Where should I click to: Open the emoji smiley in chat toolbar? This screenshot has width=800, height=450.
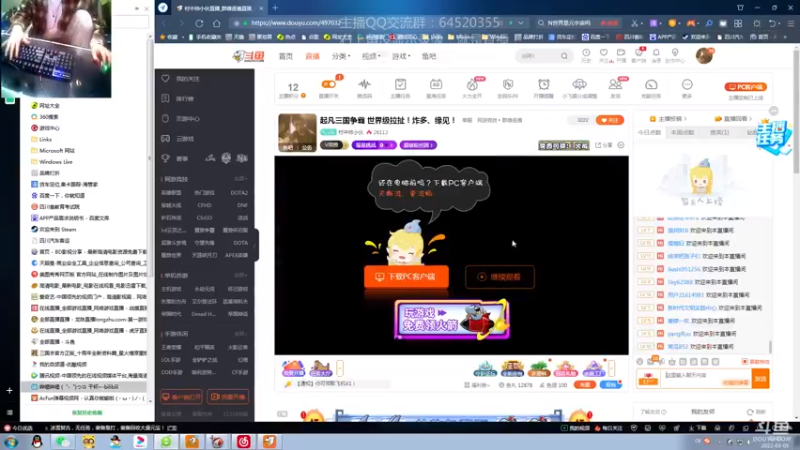[639, 362]
